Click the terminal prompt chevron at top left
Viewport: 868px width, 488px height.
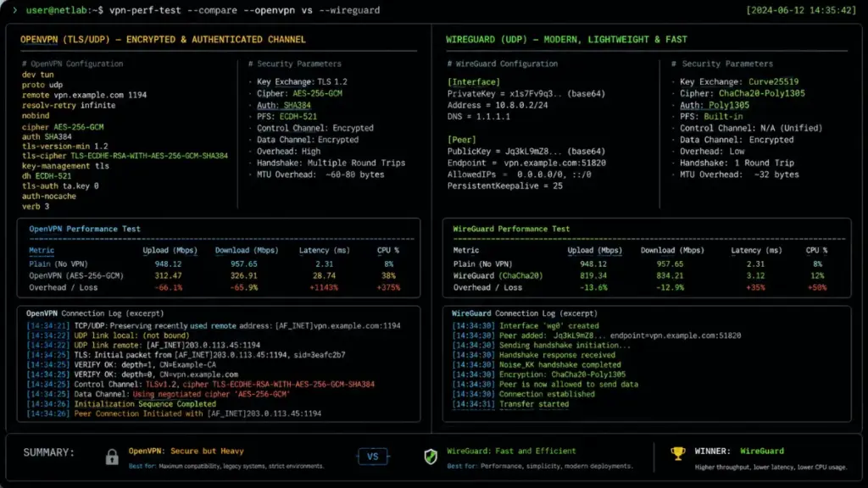(x=15, y=10)
